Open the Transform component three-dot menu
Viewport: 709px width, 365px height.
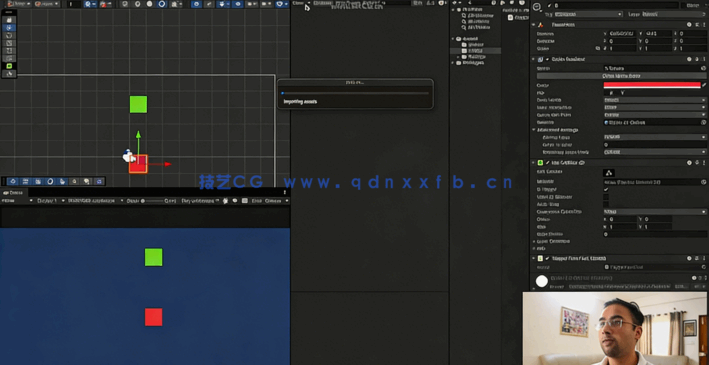tap(704, 24)
